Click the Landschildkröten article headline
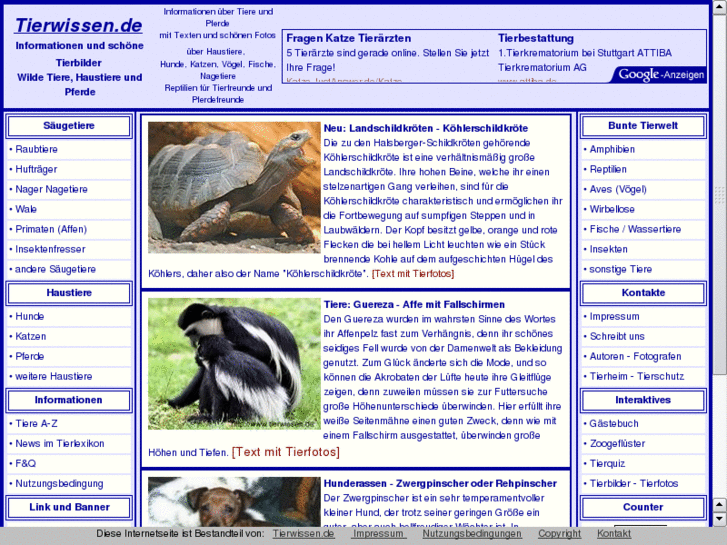The width and height of the screenshot is (727, 545). tap(426, 128)
